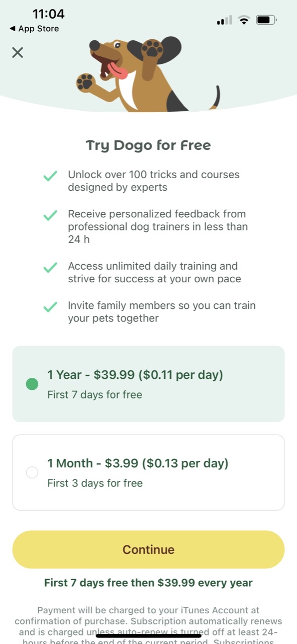Choose the yearly $39.99 plan option
This screenshot has height=644, width=297.
click(148, 383)
